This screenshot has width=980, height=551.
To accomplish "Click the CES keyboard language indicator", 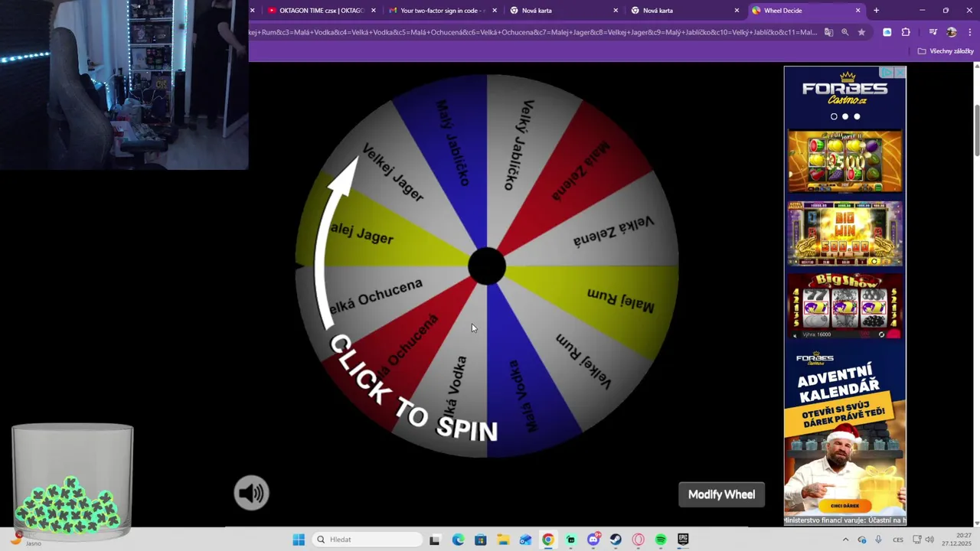I will 898,540.
